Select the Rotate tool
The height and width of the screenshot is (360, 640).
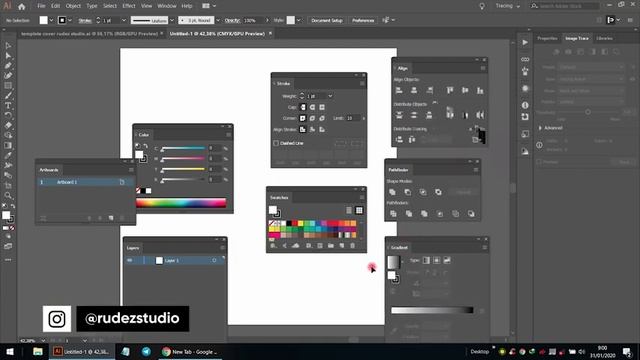coord(8,115)
